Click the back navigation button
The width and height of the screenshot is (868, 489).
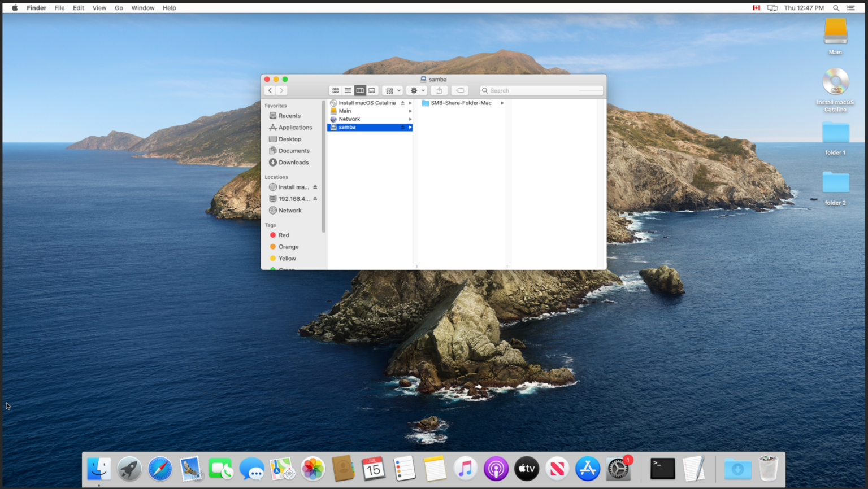click(270, 90)
